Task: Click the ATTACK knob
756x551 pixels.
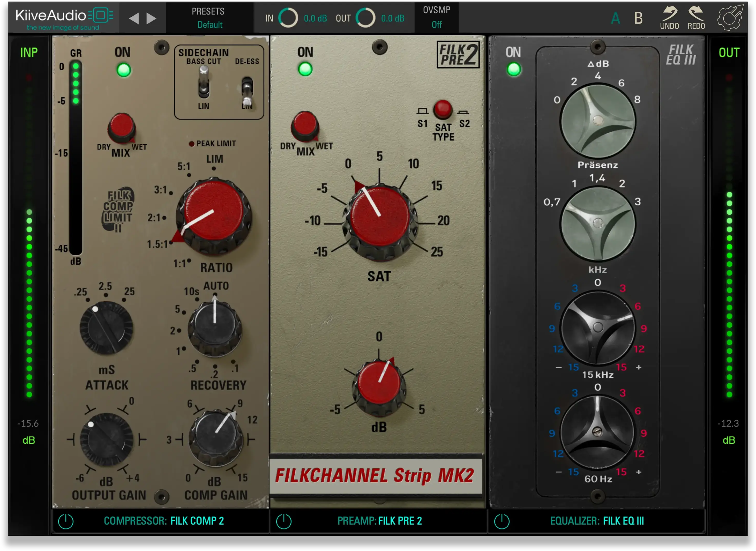Action: 106,328
